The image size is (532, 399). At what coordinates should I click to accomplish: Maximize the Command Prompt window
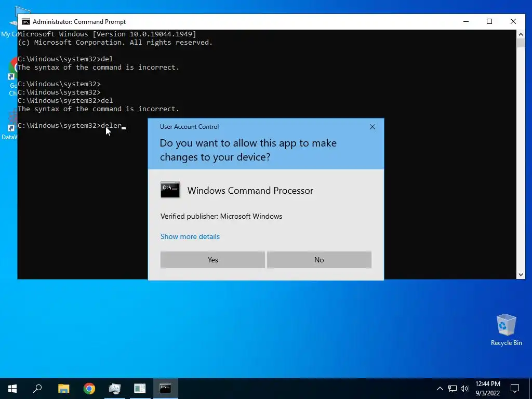[x=489, y=21]
